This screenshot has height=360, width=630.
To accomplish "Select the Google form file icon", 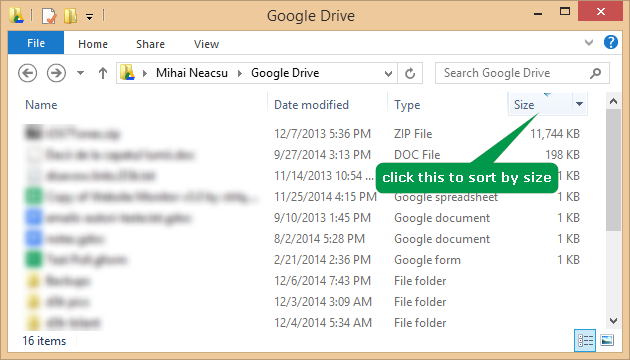I will [34, 260].
